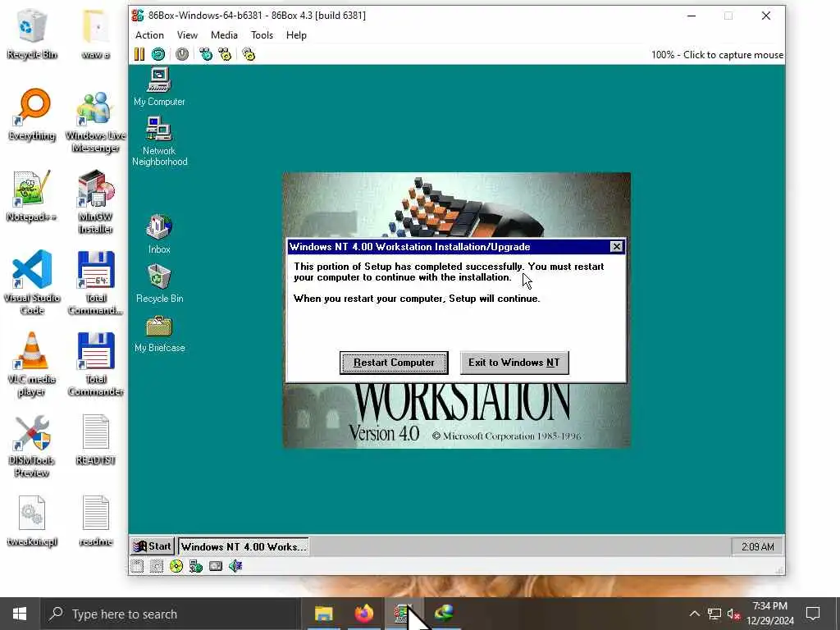Select the guest Recycle Bin icon
840x630 pixels.
click(159, 284)
